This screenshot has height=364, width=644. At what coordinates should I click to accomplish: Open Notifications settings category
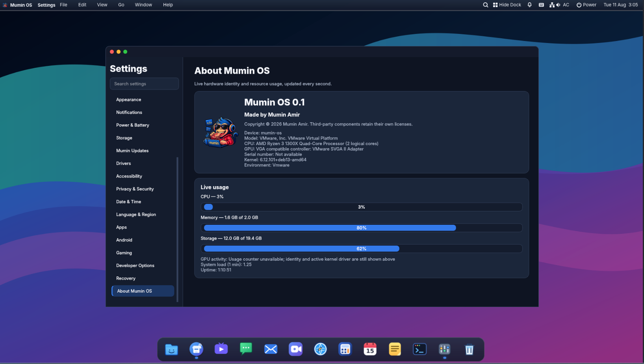pyautogui.click(x=143, y=112)
